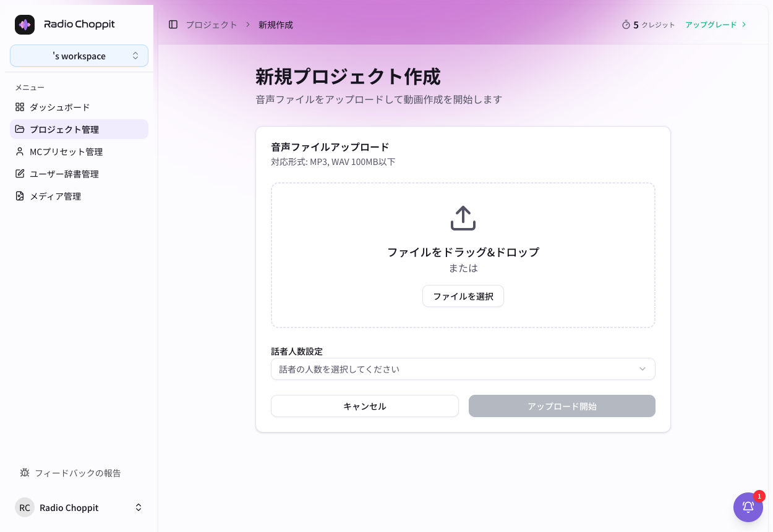Image resolution: width=773 pixels, height=532 pixels.
Task: Open notifications bell button
Action: (x=748, y=507)
